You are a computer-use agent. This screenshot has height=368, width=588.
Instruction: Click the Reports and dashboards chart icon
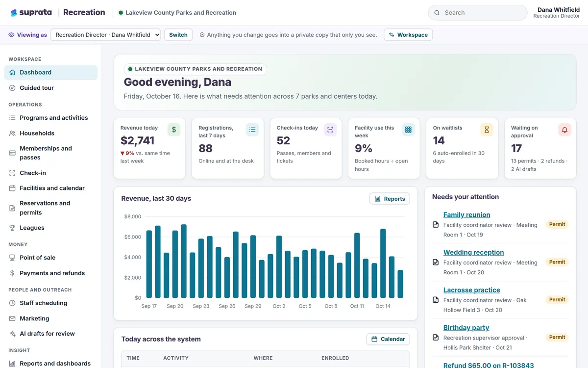(12, 364)
